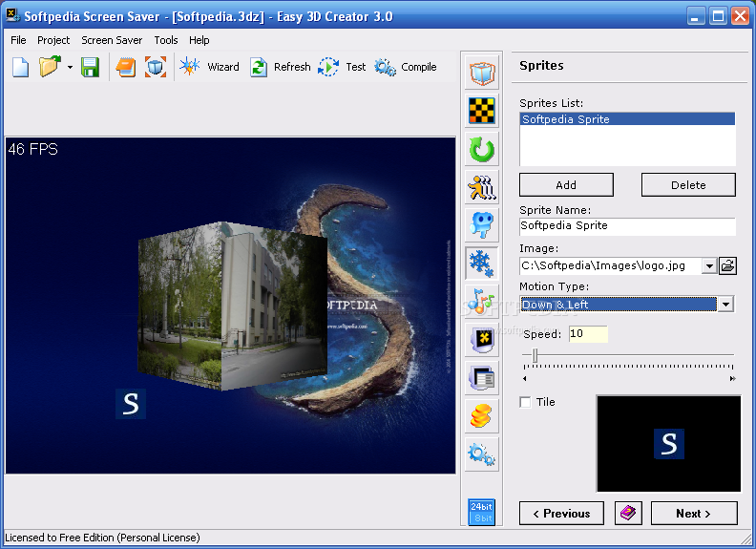Click the FPS counter text in the preview
The image size is (756, 549).
pyautogui.click(x=32, y=149)
